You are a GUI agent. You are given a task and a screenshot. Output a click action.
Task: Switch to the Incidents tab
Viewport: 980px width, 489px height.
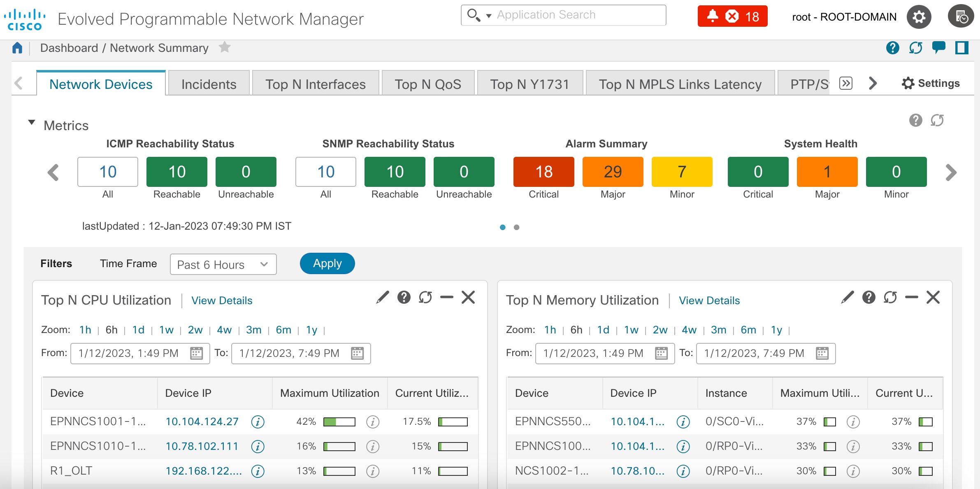[x=209, y=84]
